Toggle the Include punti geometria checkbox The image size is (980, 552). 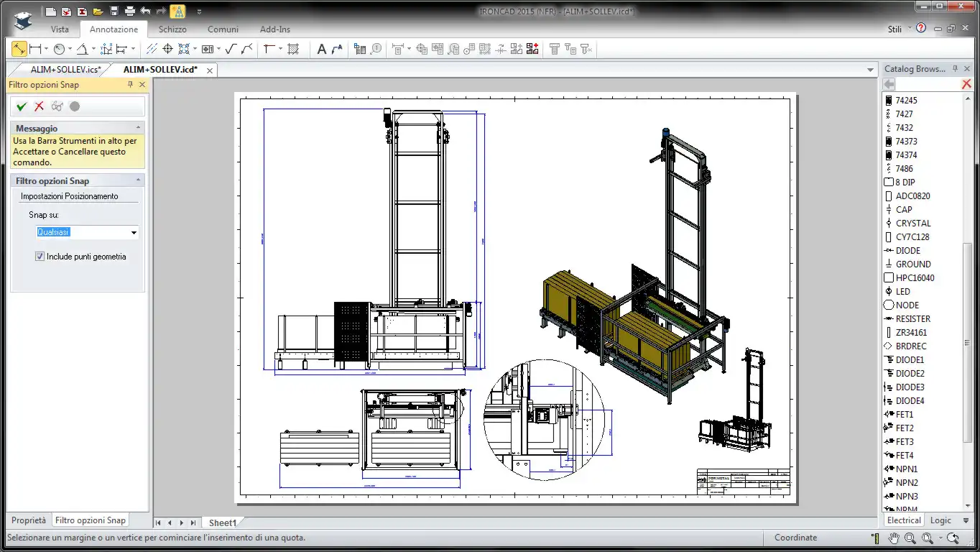[40, 257]
